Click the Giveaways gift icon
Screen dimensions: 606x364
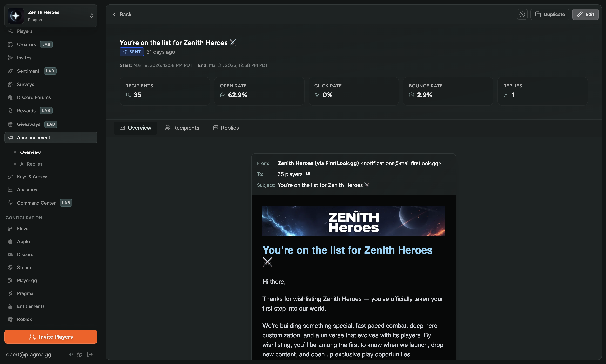(10, 124)
